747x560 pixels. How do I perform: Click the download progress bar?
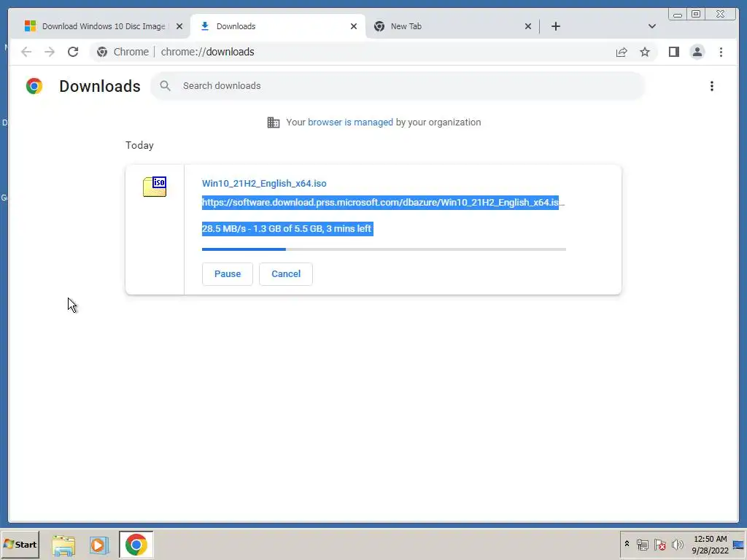[384, 249]
